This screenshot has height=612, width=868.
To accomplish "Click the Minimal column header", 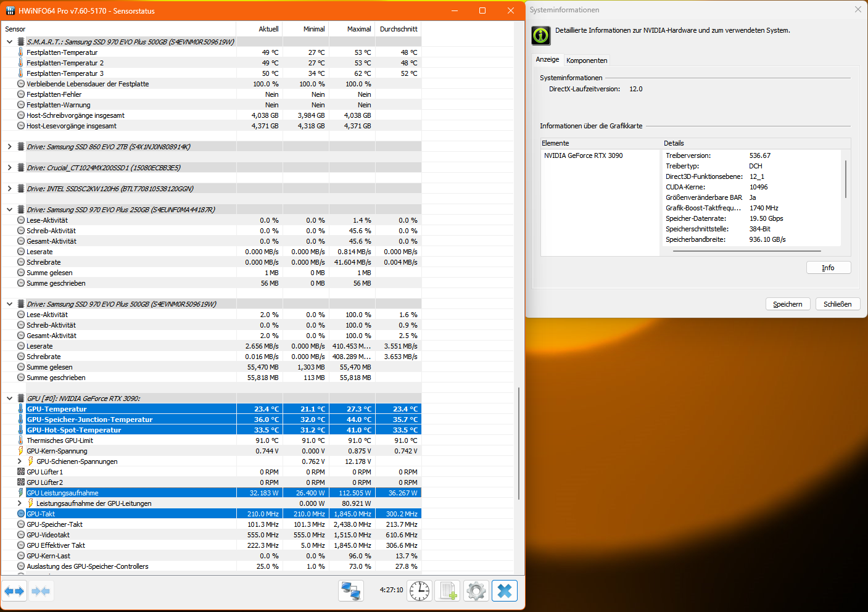I will tap(305, 29).
